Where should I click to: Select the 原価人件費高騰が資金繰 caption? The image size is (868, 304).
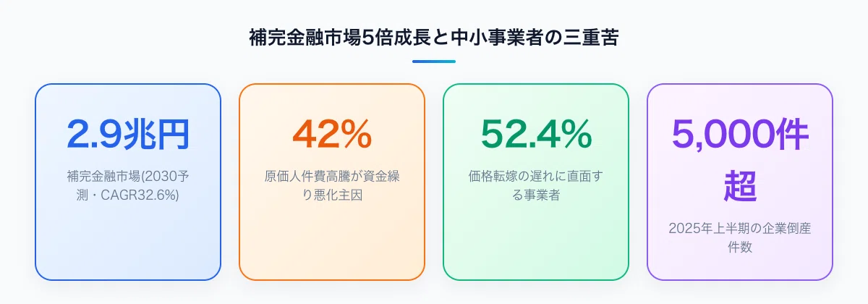coord(332,176)
